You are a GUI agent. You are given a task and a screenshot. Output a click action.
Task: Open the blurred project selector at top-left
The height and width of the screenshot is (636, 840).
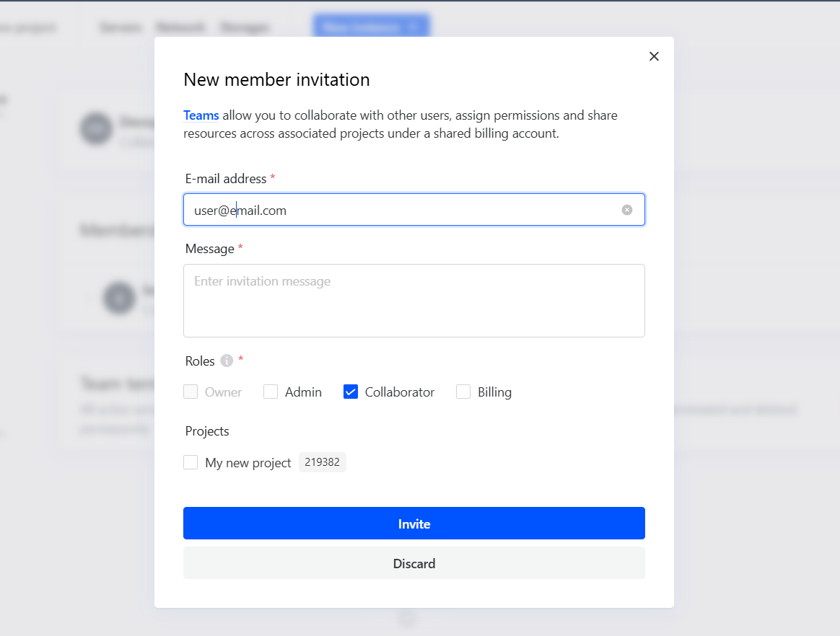click(27, 27)
